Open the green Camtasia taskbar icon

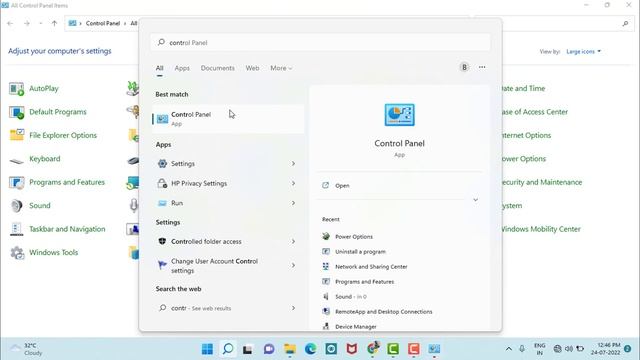pos(393,349)
